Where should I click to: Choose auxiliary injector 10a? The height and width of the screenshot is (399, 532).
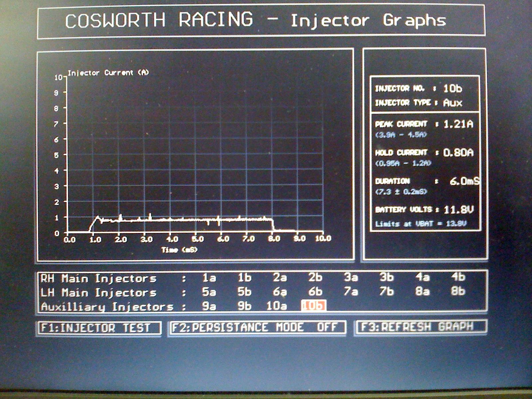(x=277, y=306)
